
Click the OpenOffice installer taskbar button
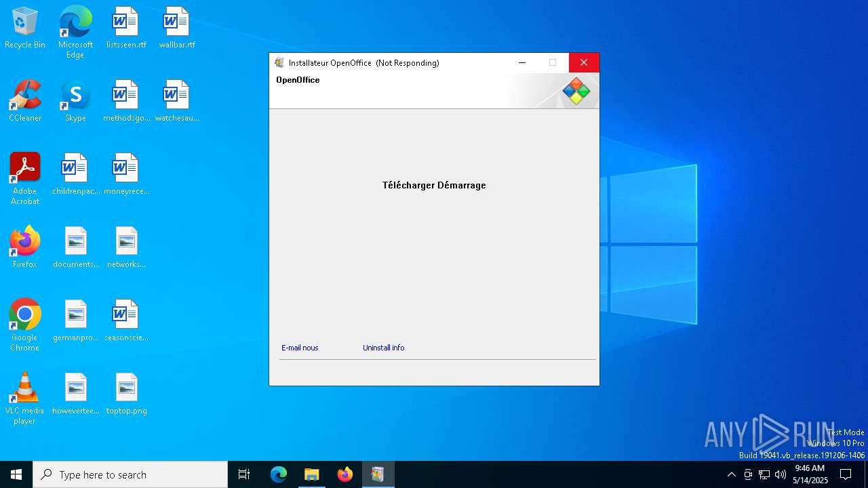[x=378, y=474]
